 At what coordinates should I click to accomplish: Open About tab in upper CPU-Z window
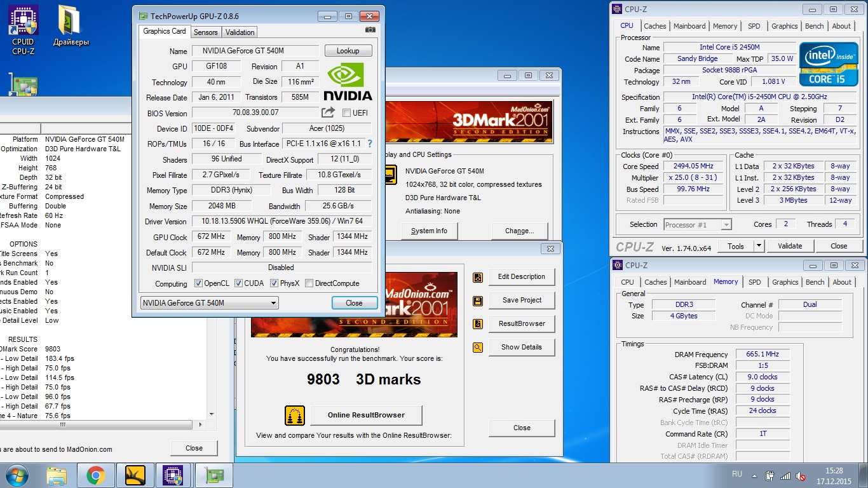click(x=841, y=26)
